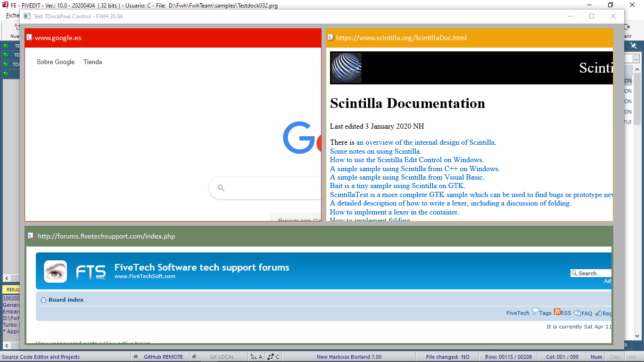Click the Scintilla sphere logo image
This screenshot has height=362, width=644.
pos(347,68)
